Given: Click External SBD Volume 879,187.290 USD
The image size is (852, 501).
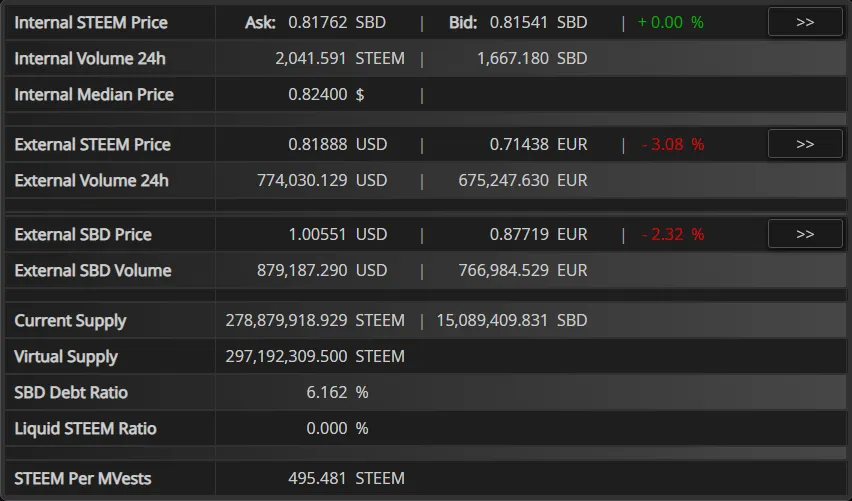Looking at the screenshot, I should (322, 270).
